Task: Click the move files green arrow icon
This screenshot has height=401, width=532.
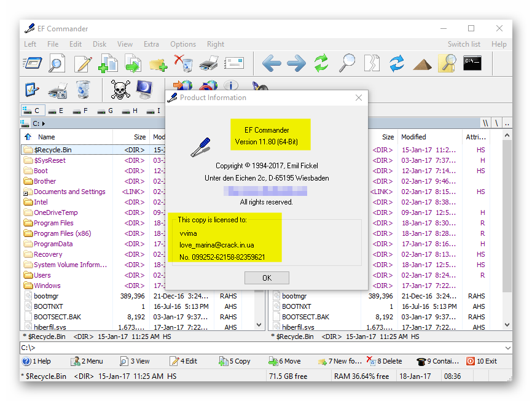Action: [133, 63]
